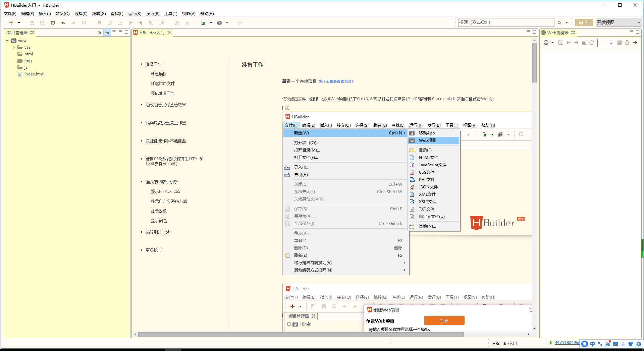Click the Undo arrow icon
Viewport: 644px width, 351px height.
(63, 23)
